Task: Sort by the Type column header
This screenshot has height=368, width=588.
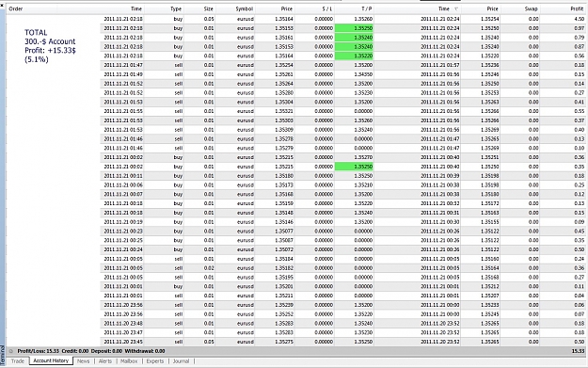Action: (x=176, y=8)
